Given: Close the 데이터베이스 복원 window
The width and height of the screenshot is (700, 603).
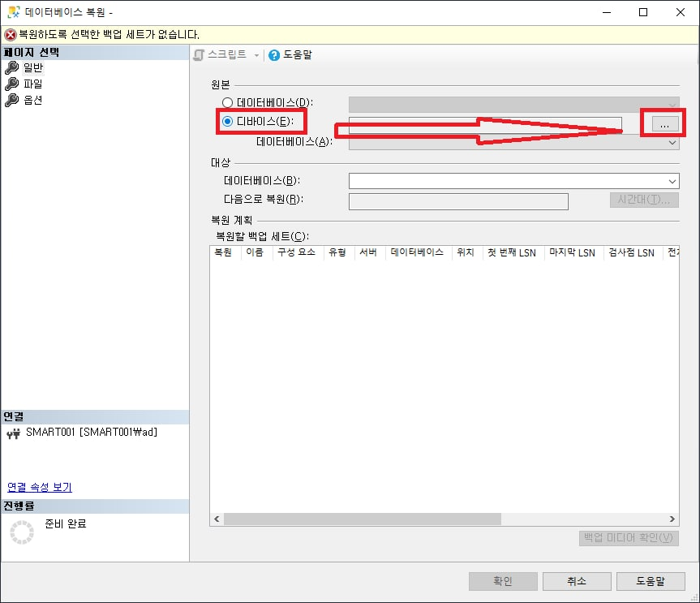Looking at the screenshot, I should (x=681, y=12).
